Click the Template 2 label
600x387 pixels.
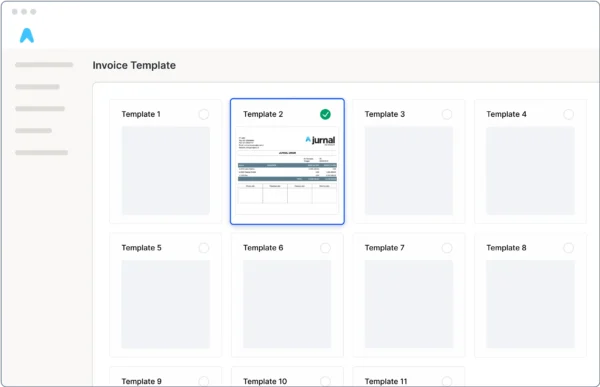[263, 114]
